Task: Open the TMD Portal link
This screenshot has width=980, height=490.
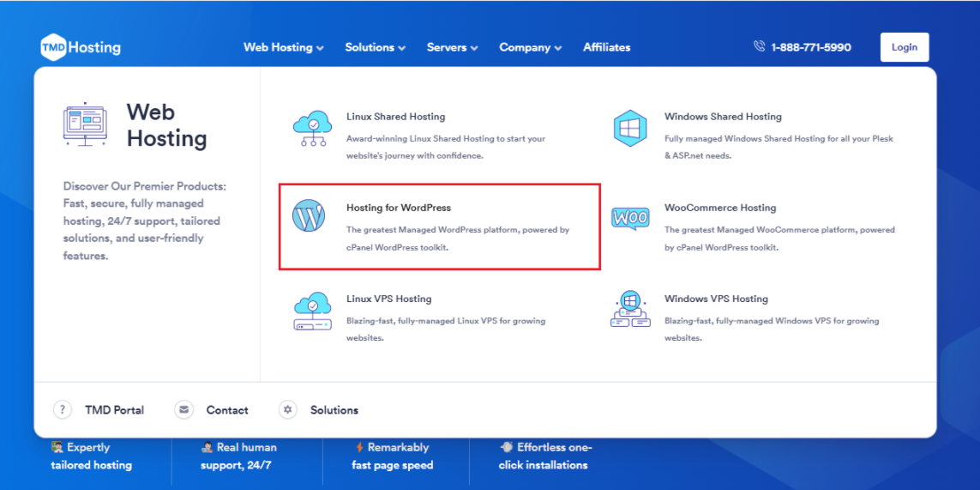Action: point(114,410)
